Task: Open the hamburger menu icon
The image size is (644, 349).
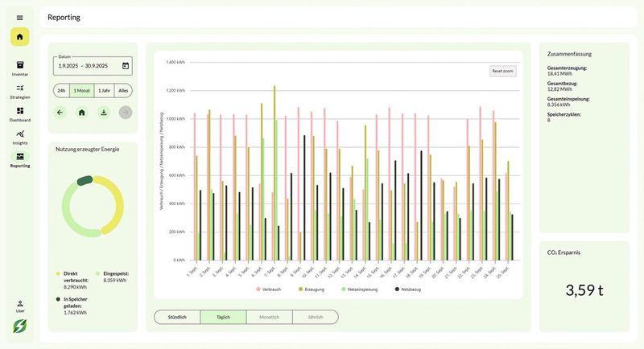Action: pyautogui.click(x=19, y=18)
